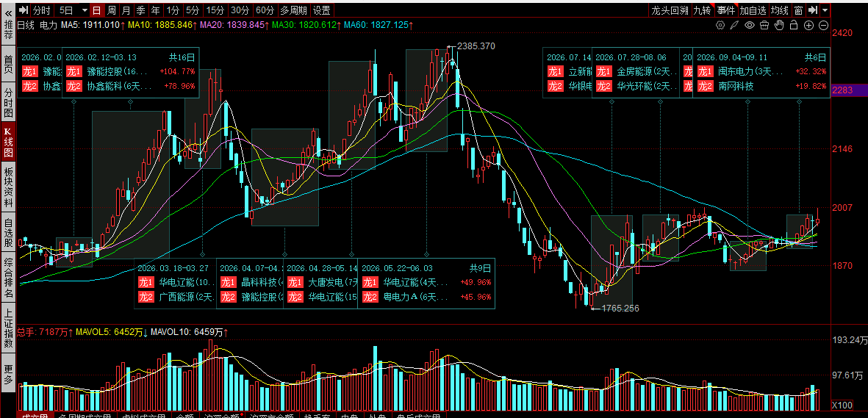Open the chart settings gear icon
This screenshot has width=868, height=418.
(720, 25)
